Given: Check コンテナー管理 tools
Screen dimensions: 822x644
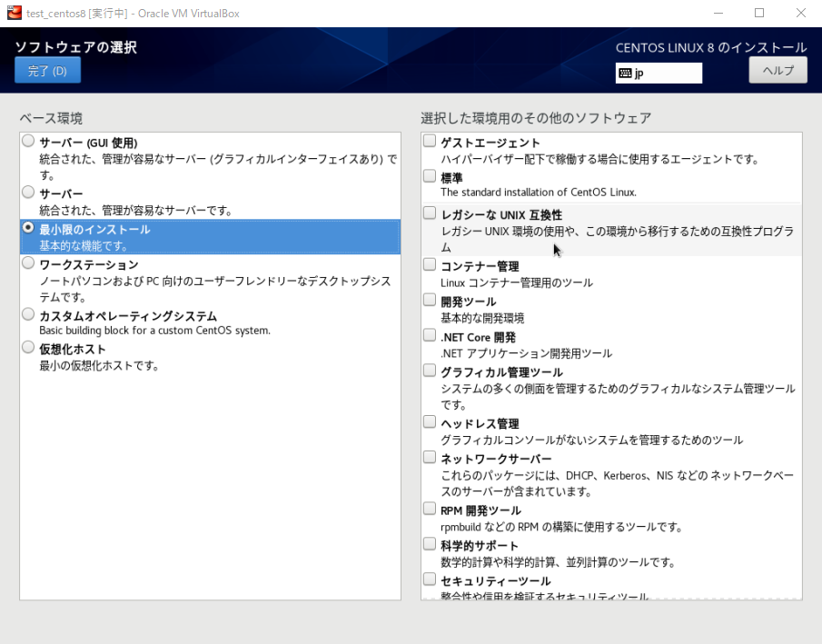Looking at the screenshot, I should pos(429,264).
